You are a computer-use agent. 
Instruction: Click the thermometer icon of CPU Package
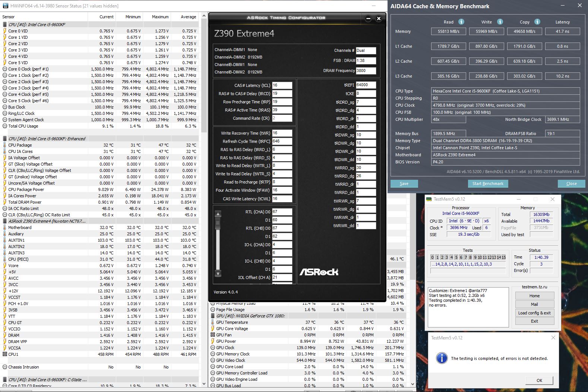[x=5, y=145]
